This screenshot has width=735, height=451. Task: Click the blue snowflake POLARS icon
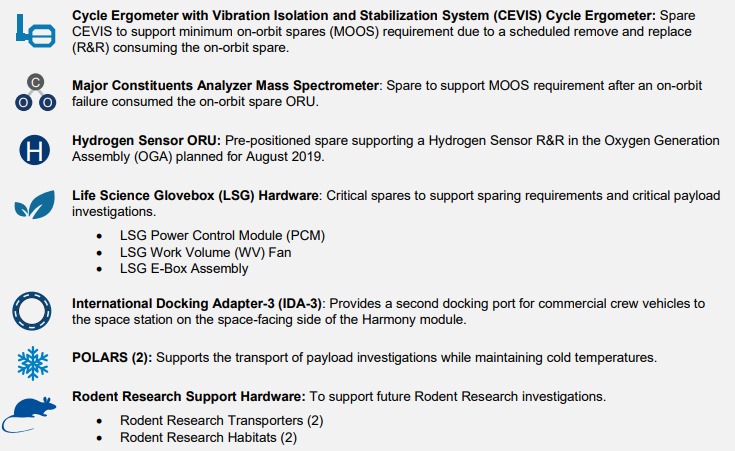tap(33, 363)
